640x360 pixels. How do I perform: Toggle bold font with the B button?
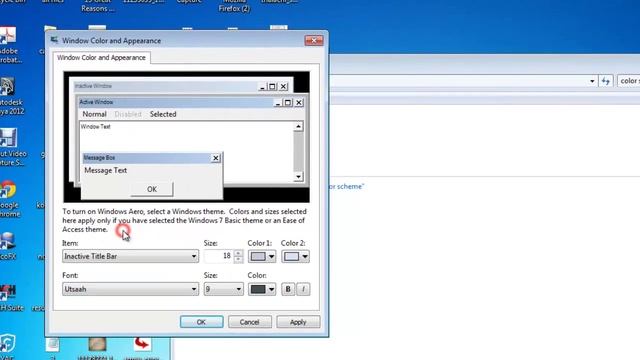click(288, 289)
